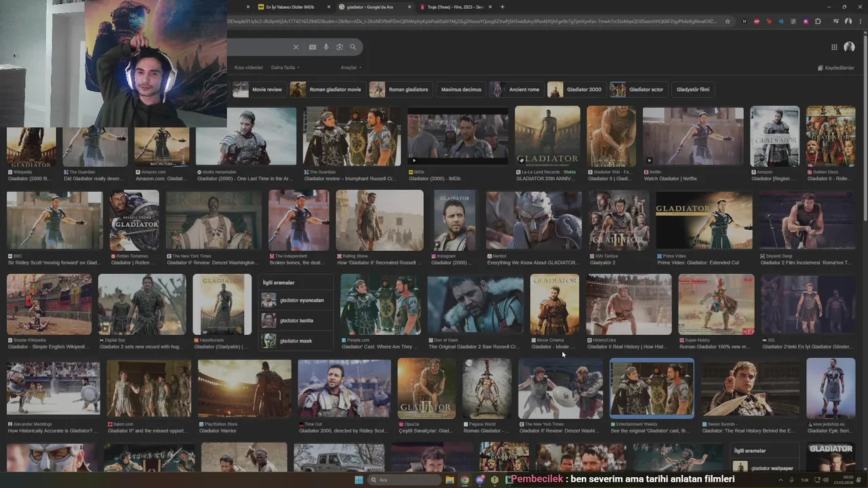Select the 'Gladiator actor' chip
This screenshot has width=868, height=488.
(638, 89)
